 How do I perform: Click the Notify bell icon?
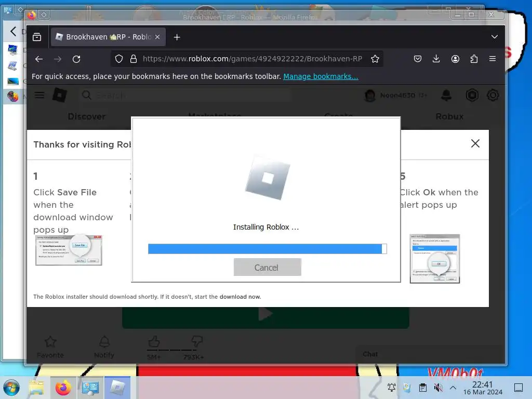[104, 342]
